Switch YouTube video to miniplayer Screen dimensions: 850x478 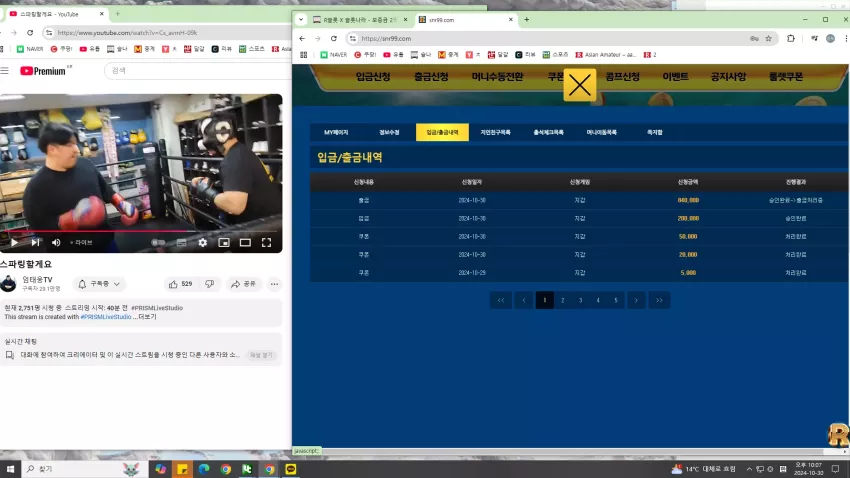tap(224, 243)
